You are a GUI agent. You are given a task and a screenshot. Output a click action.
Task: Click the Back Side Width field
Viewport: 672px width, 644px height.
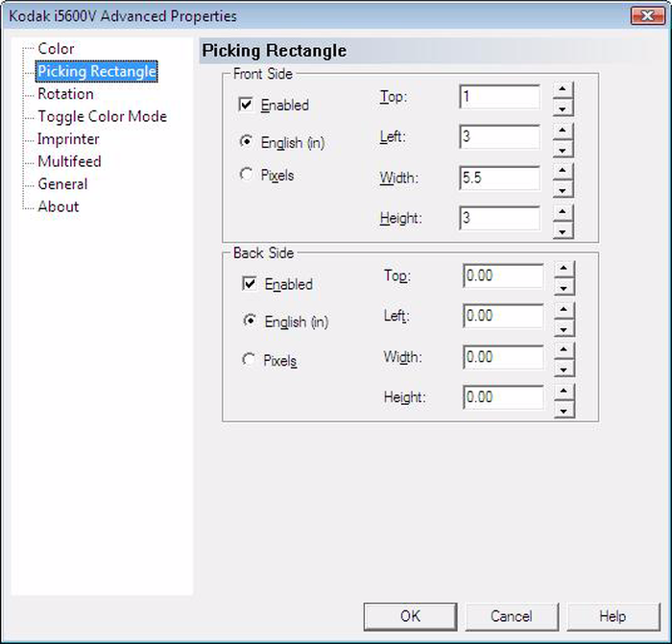pyautogui.click(x=503, y=356)
